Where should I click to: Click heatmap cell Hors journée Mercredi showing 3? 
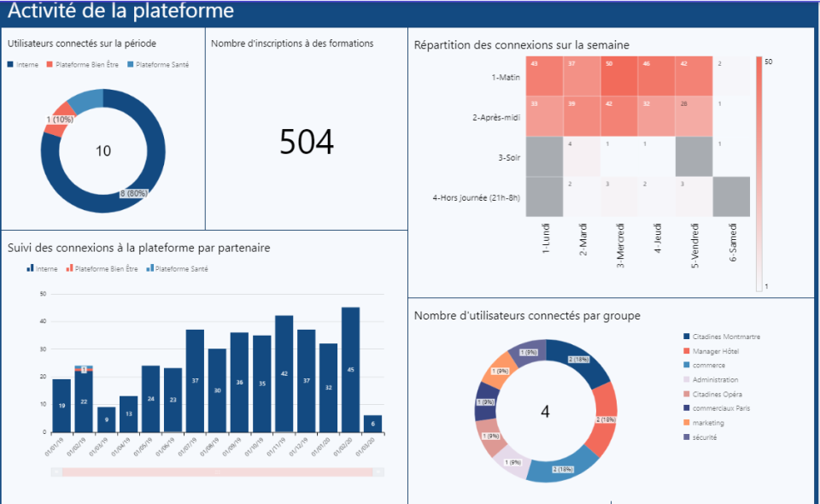pos(619,196)
